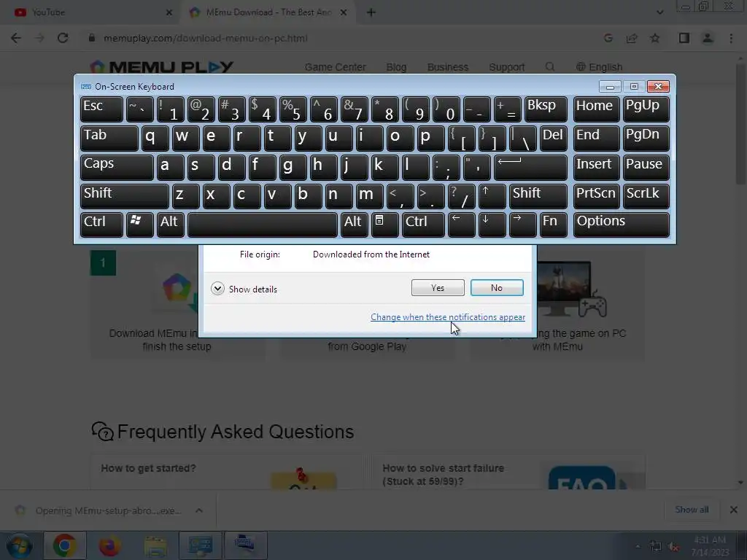The image size is (747, 560).
Task: Click the Windows logo key on keyboard
Action: (139, 225)
